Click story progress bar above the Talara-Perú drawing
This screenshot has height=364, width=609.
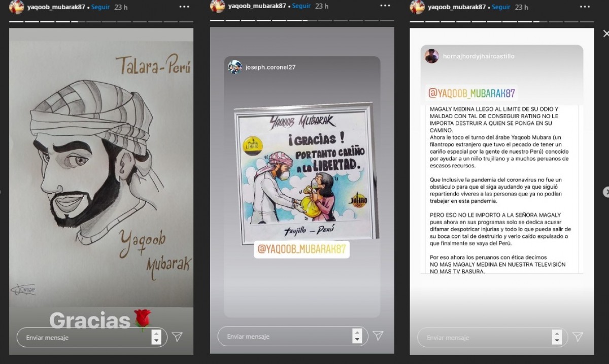coord(101,21)
